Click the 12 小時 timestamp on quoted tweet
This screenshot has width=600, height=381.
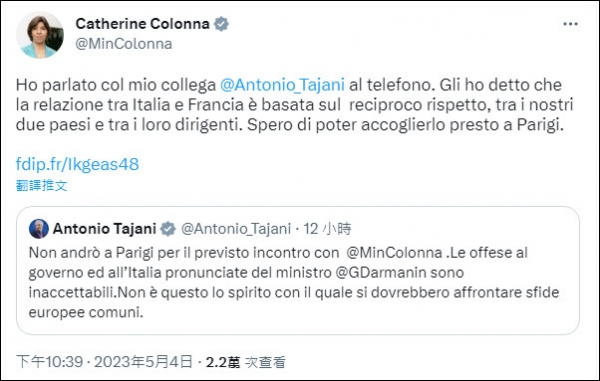pos(327,229)
